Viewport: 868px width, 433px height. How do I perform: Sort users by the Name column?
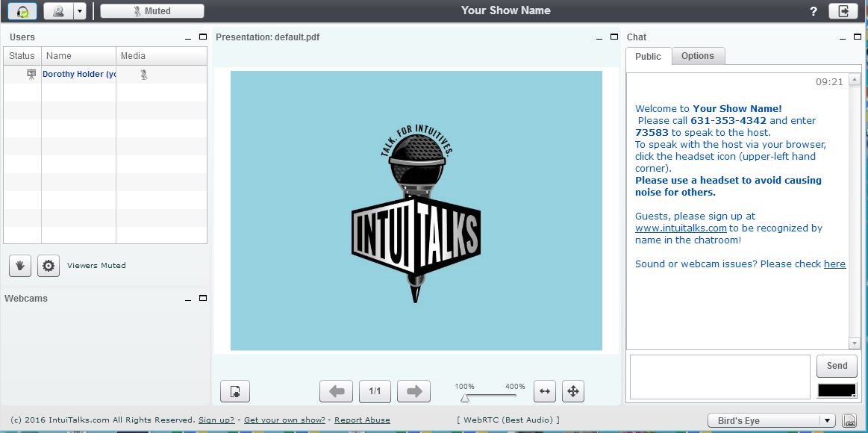pos(78,56)
